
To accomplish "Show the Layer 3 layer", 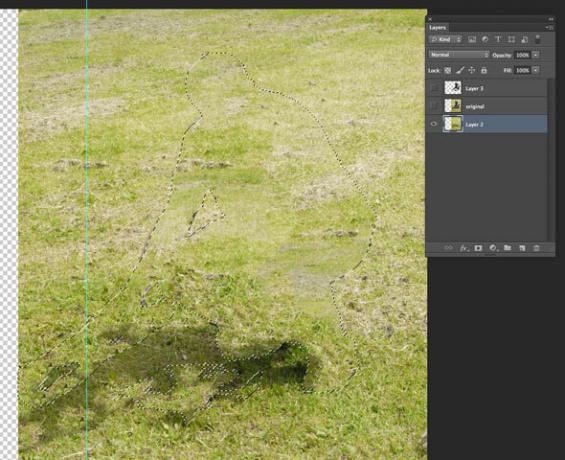I will (x=434, y=88).
